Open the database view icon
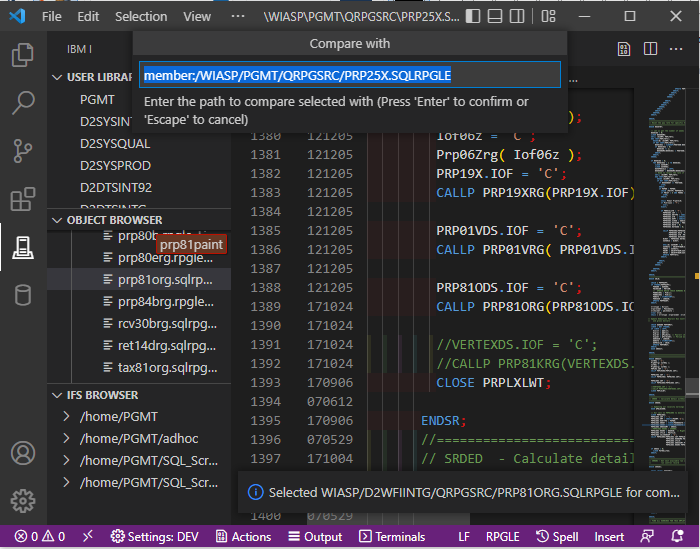Image resolution: width=700 pixels, height=549 pixels. click(x=22, y=295)
